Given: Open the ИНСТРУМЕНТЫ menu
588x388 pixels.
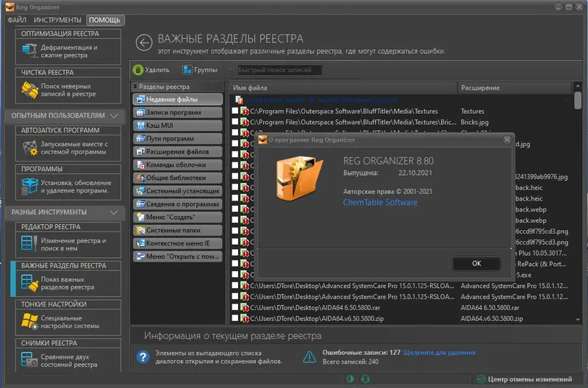Looking at the screenshot, I should pos(57,20).
